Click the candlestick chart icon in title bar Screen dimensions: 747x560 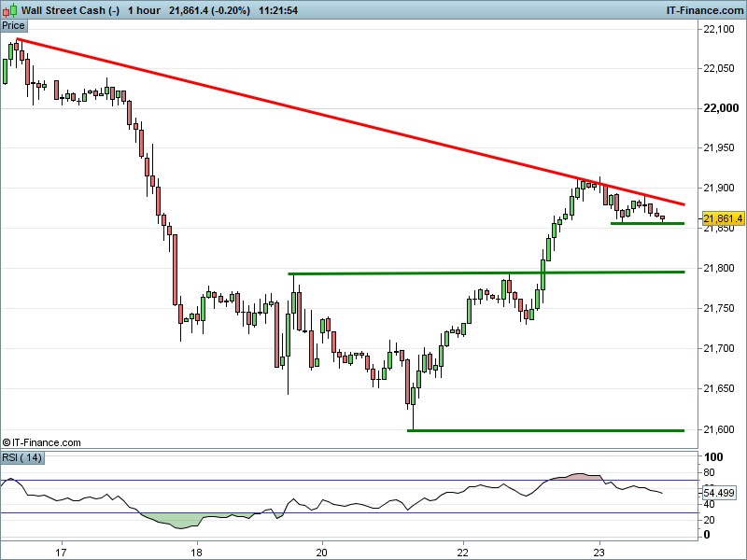pyautogui.click(x=10, y=10)
